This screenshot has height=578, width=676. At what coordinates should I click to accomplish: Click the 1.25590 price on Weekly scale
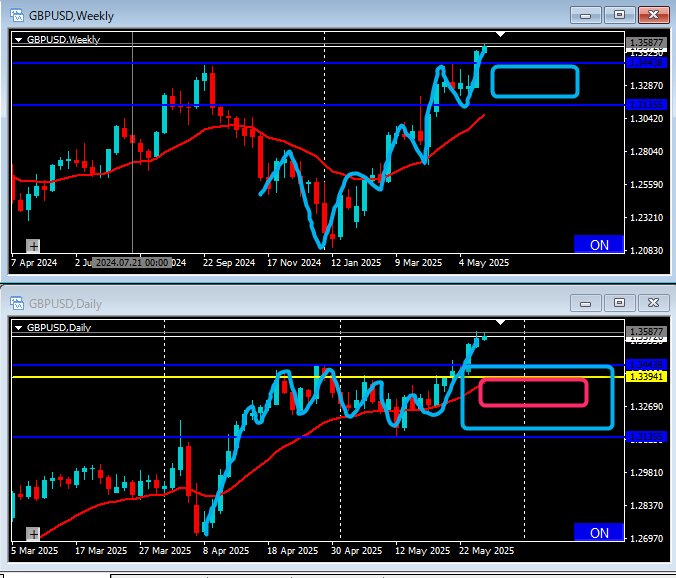646,184
